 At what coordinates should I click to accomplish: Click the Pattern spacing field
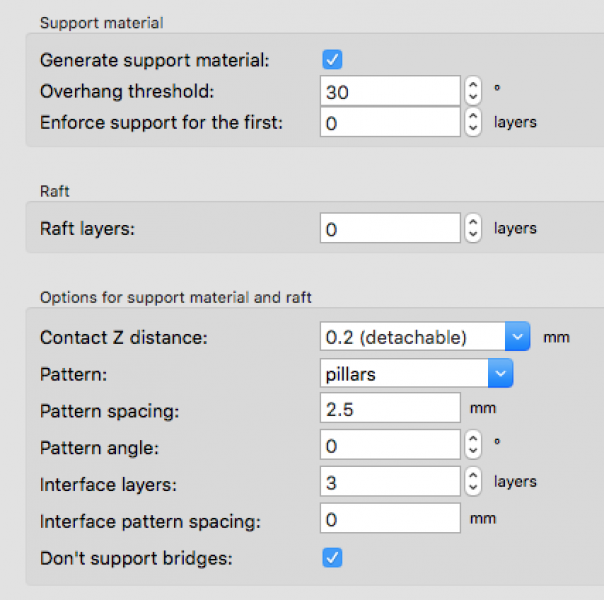(390, 409)
